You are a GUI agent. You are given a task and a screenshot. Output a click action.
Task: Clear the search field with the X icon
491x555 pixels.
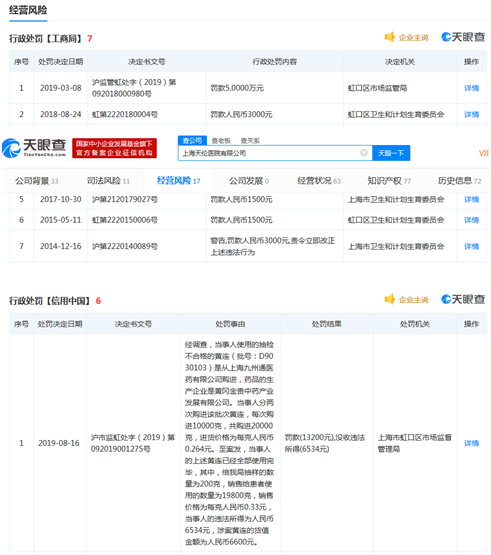pyautogui.click(x=364, y=153)
